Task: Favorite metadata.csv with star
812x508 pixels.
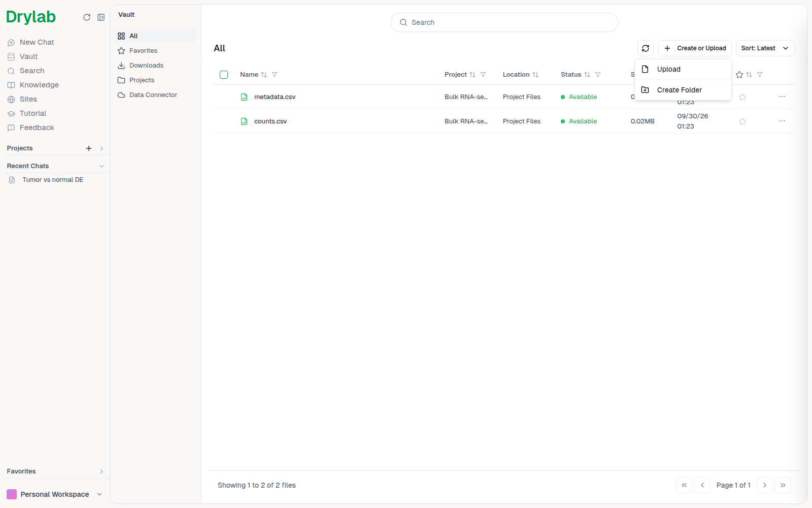Action: point(742,97)
